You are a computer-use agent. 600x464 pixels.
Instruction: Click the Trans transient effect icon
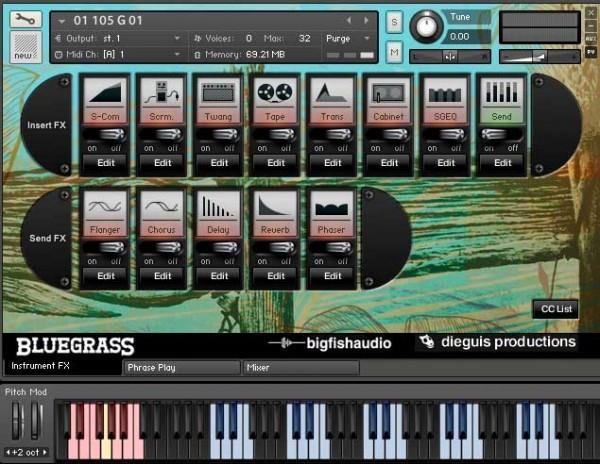pyautogui.click(x=332, y=93)
